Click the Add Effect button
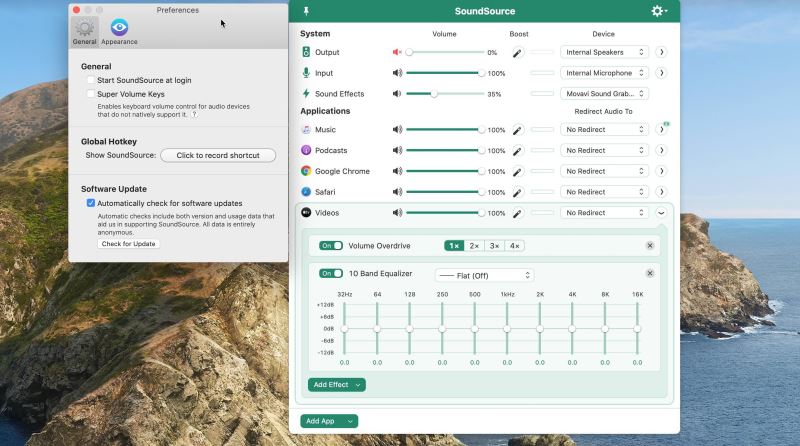 [x=337, y=385]
